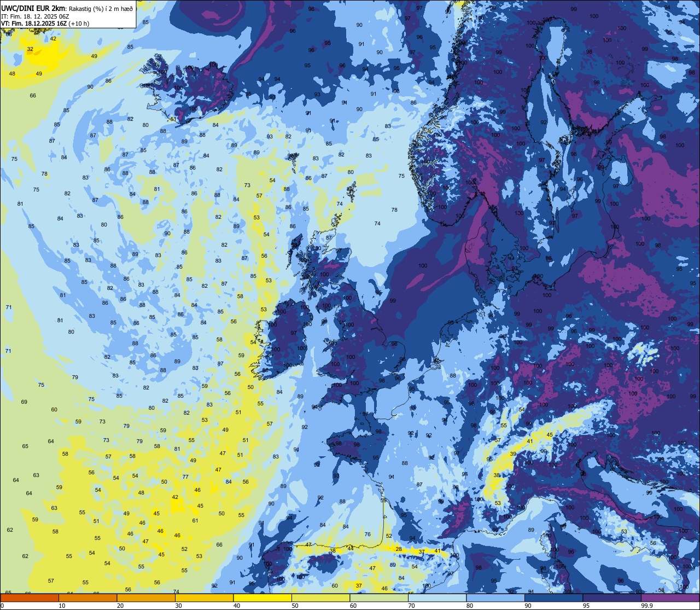Click the legend scale label "40"
Image resolution: width=700 pixels, height=610 pixels.
pyautogui.click(x=237, y=606)
